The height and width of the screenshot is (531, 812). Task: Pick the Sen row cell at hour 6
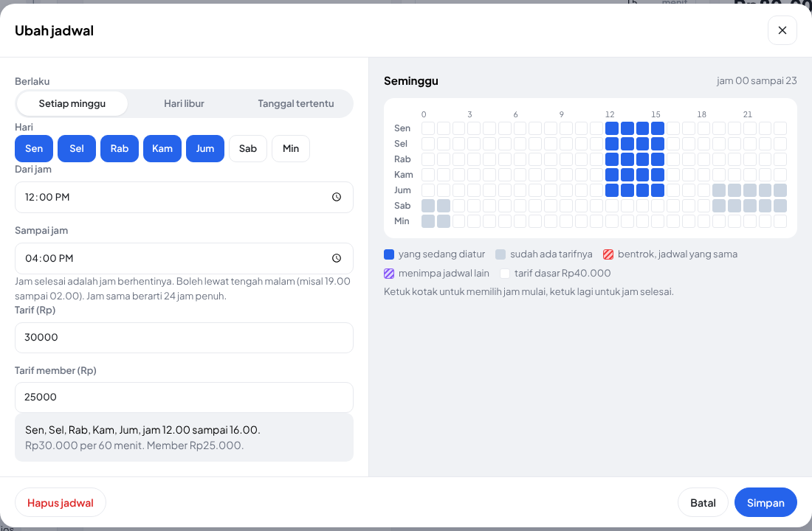click(x=520, y=128)
